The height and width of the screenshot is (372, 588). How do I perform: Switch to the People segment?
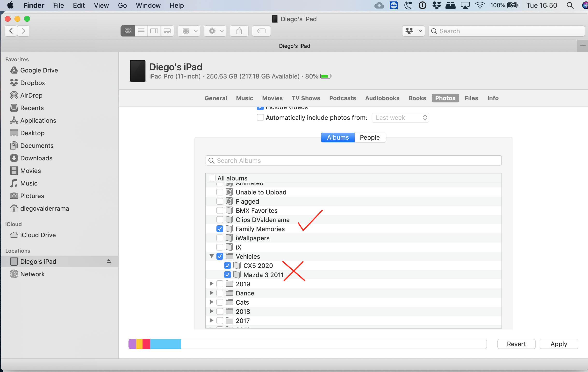pyautogui.click(x=369, y=137)
